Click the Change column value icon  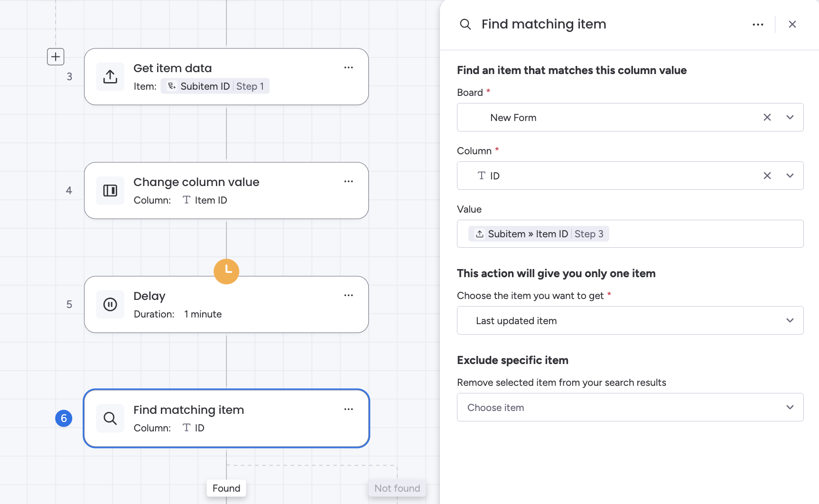pyautogui.click(x=110, y=190)
